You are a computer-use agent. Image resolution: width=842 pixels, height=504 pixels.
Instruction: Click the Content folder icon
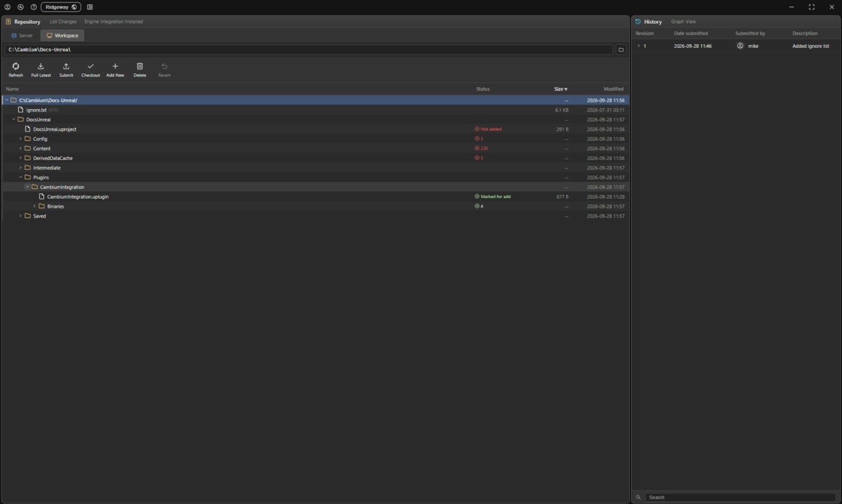tap(27, 148)
